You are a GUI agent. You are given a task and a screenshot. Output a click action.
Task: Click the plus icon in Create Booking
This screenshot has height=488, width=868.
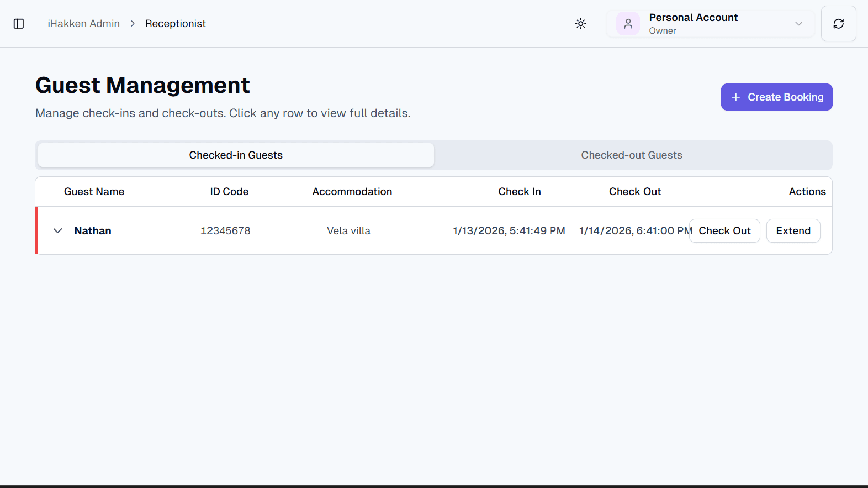(735, 97)
